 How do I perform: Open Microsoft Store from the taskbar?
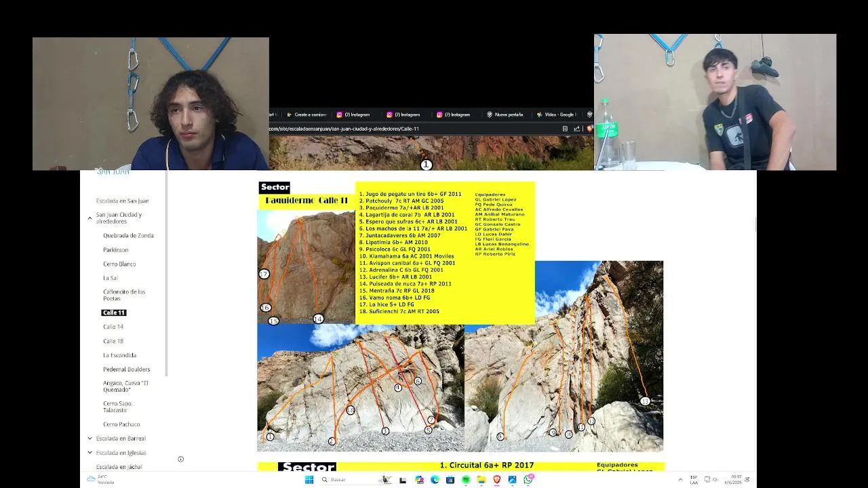(450, 480)
